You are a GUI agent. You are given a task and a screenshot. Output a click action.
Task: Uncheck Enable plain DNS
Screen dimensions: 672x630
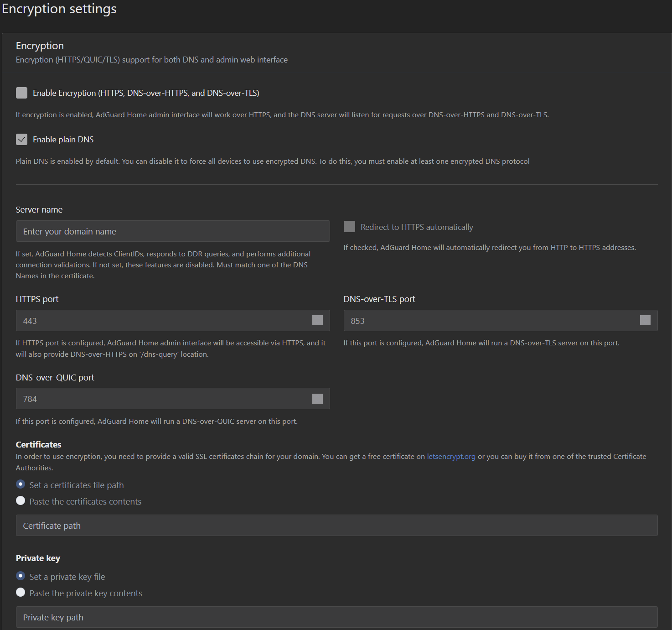(x=21, y=140)
